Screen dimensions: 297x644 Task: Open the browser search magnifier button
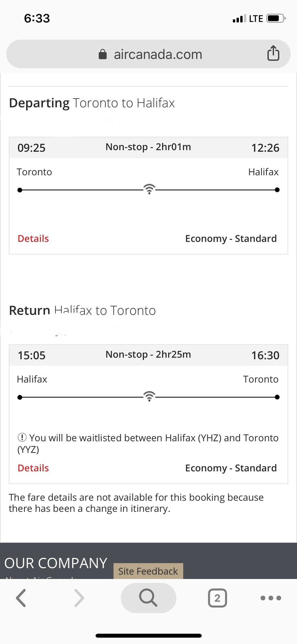[x=148, y=598]
